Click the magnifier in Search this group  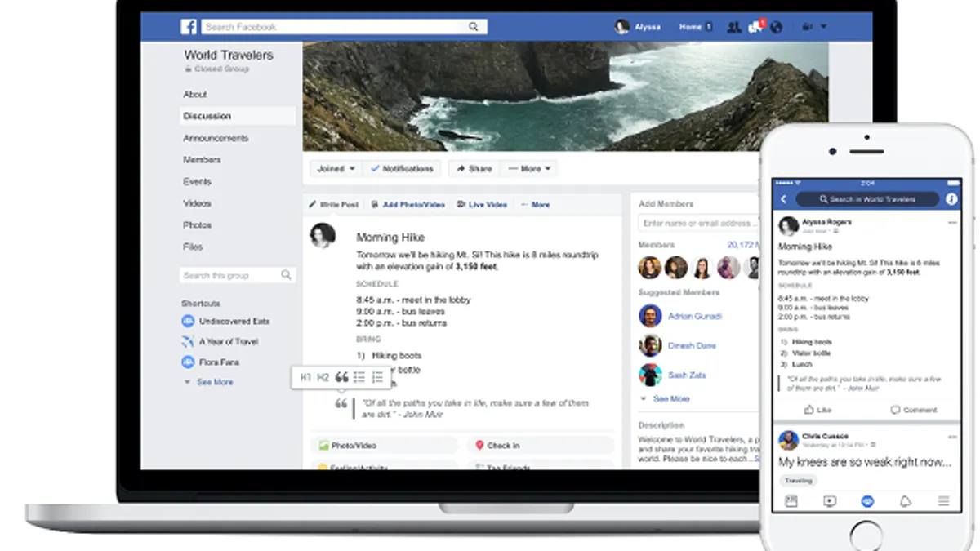286,275
